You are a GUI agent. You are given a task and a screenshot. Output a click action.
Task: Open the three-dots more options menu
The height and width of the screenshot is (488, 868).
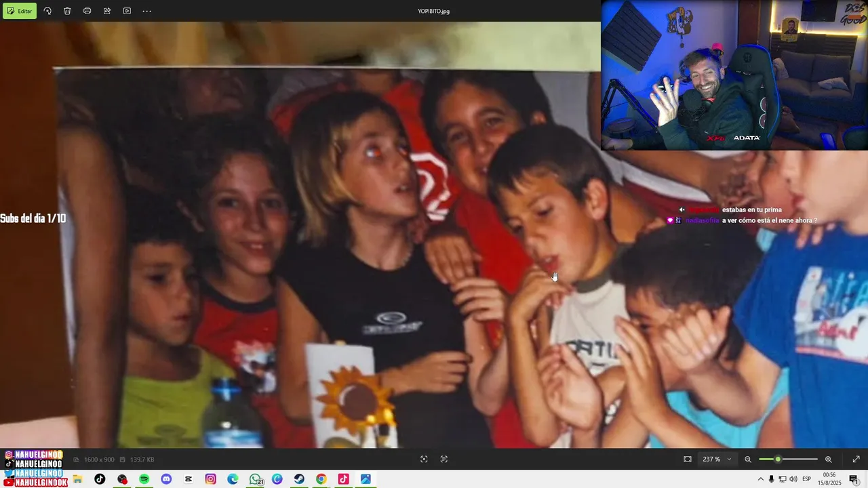pyautogui.click(x=147, y=11)
